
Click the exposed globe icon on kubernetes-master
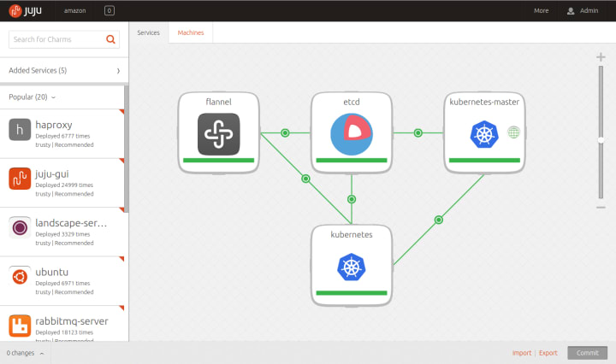[513, 132]
